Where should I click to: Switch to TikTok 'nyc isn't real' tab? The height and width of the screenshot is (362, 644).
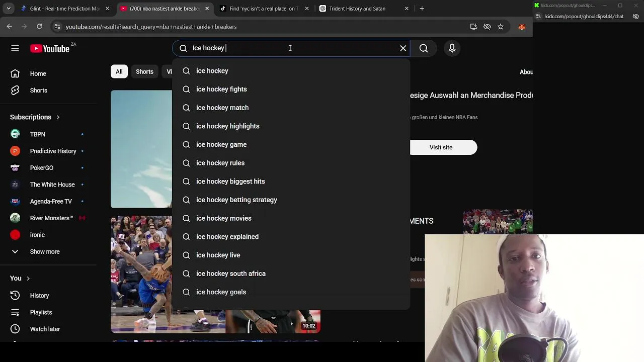263,9
